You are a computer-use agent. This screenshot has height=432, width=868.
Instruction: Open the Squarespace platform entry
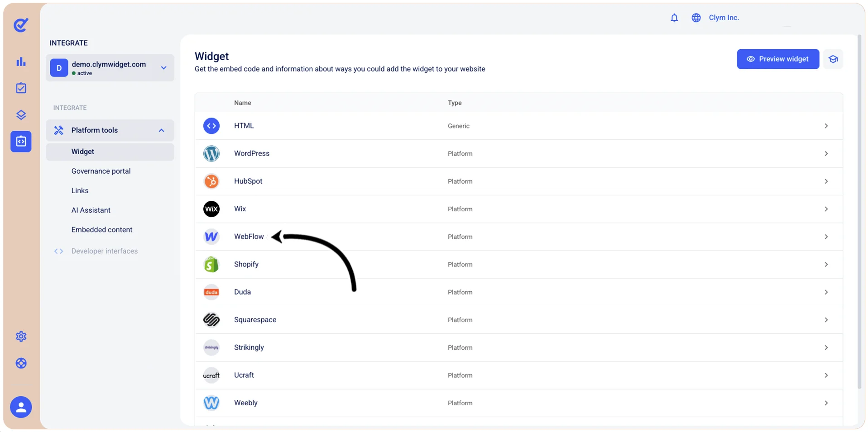pos(519,320)
